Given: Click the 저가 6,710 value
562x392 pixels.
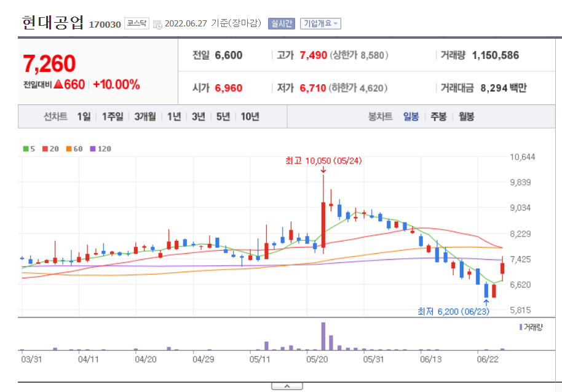Looking at the screenshot, I should [x=313, y=88].
